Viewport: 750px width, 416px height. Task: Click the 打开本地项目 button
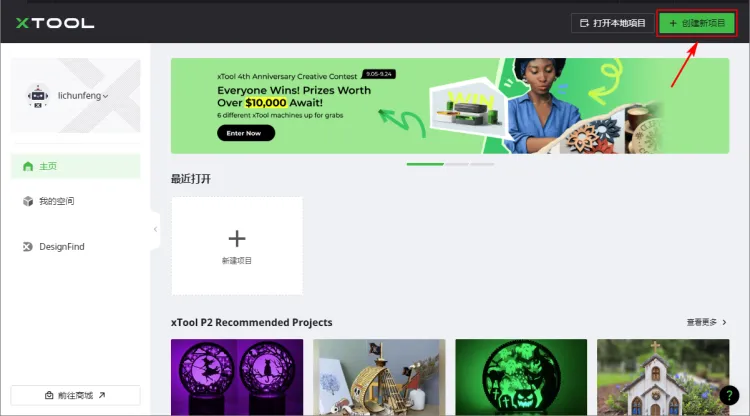point(612,23)
